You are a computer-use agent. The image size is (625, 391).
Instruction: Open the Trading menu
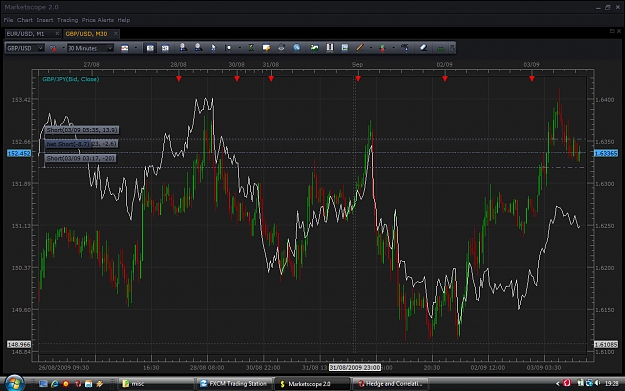coord(67,20)
